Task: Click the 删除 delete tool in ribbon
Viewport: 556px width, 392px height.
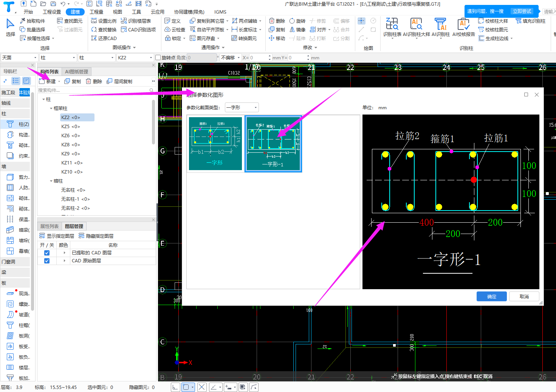Action: click(277, 21)
